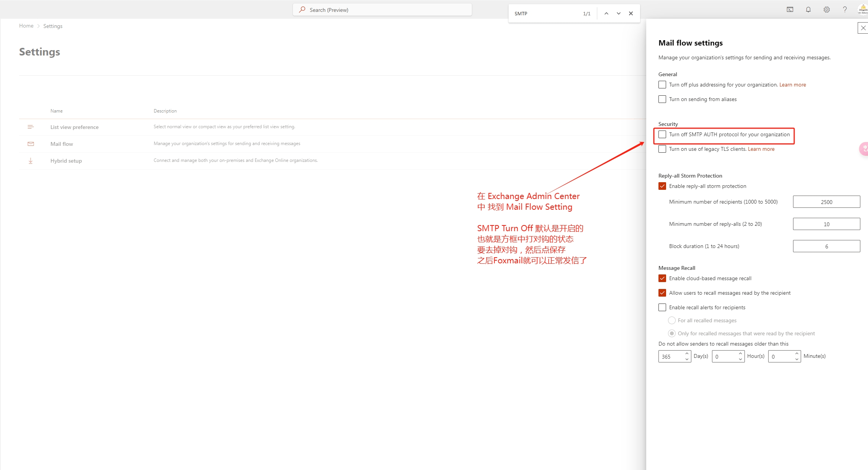Screen dimensions: 868x470
Task: Click the account avatar in top right
Action: click(863, 9)
